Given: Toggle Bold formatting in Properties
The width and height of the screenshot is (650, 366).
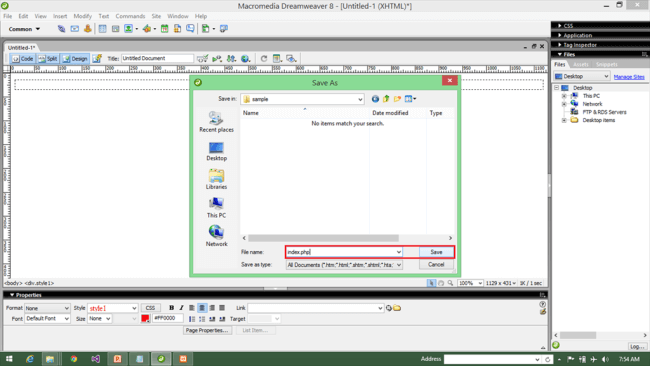Looking at the screenshot, I should pyautogui.click(x=171, y=308).
